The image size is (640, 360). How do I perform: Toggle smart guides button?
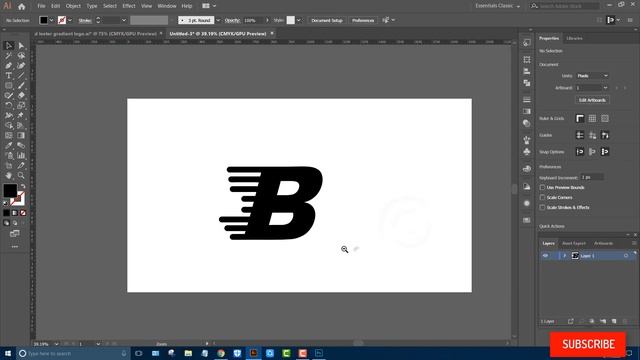coord(605,135)
